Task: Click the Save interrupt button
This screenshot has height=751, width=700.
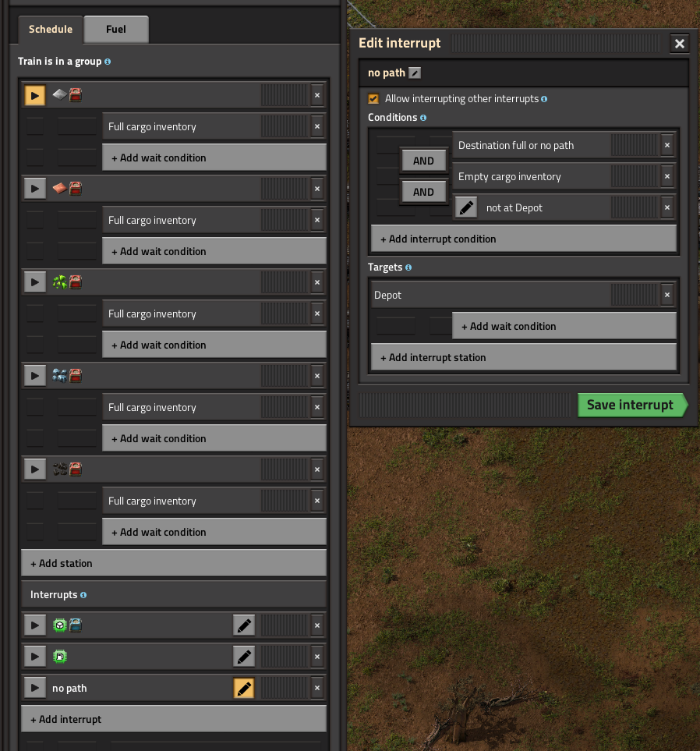Action: click(x=630, y=405)
